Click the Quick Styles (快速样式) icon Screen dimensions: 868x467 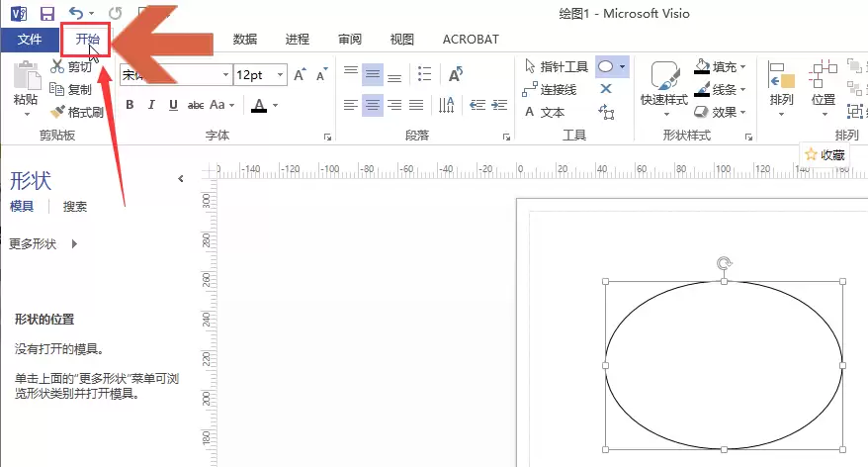pos(664,76)
